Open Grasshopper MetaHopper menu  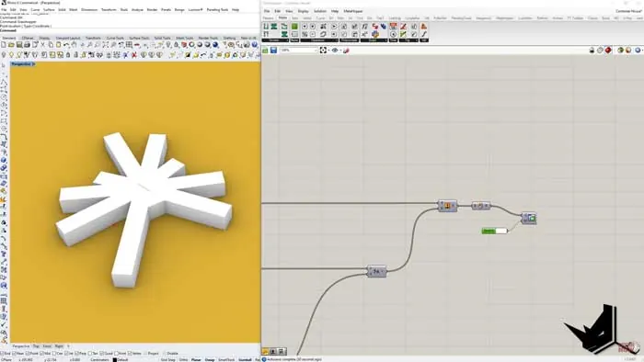click(x=352, y=11)
